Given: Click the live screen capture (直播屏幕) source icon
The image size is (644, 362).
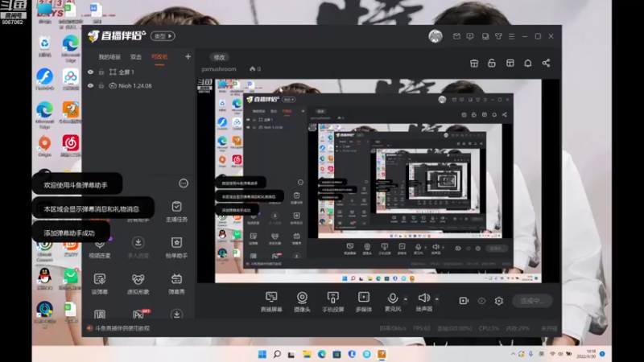Looking at the screenshot, I should tap(271, 297).
